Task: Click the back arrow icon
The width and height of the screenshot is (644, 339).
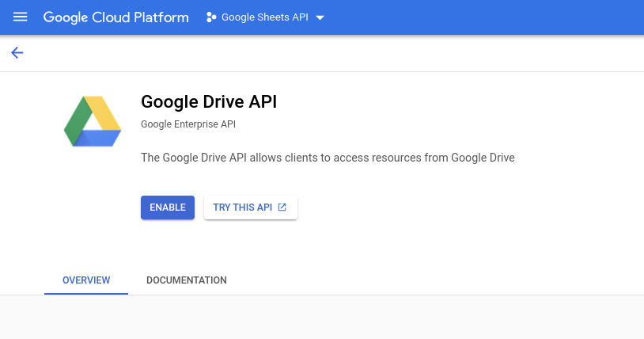Action: [x=17, y=52]
